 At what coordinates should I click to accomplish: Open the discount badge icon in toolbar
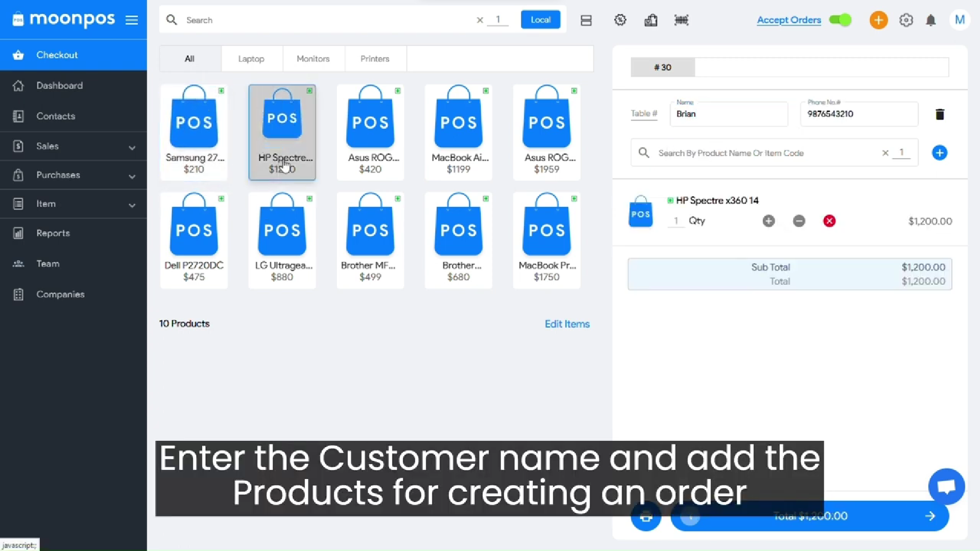tap(620, 20)
